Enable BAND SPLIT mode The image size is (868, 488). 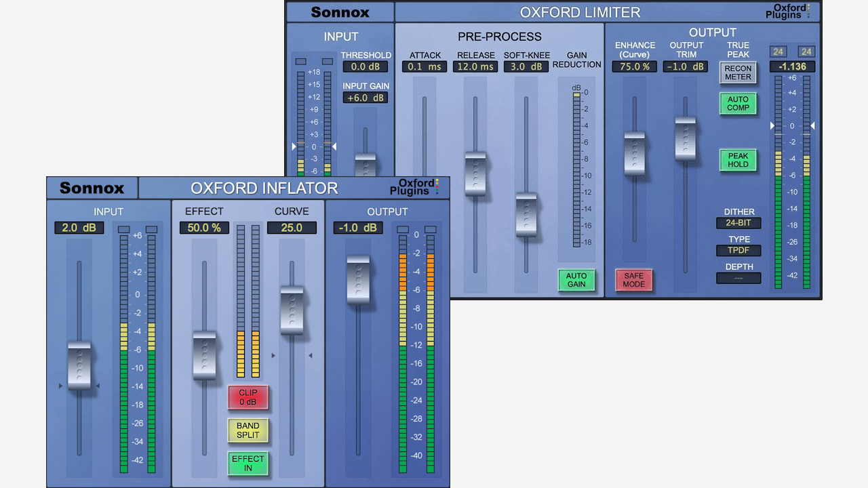248,431
